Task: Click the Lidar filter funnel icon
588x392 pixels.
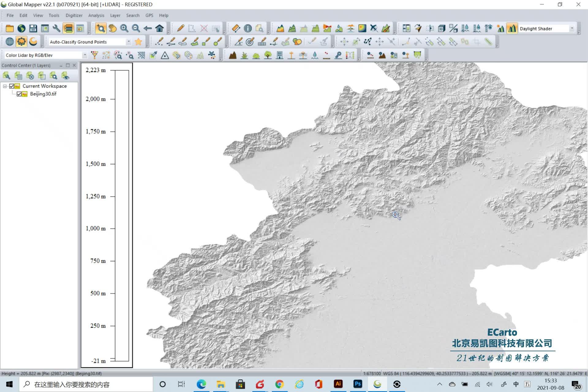Action: [94, 55]
